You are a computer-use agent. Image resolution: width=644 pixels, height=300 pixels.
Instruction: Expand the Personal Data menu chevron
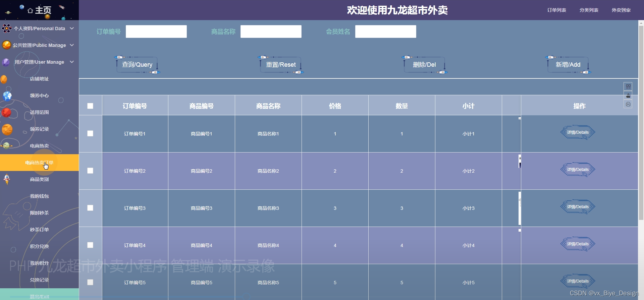(x=72, y=28)
